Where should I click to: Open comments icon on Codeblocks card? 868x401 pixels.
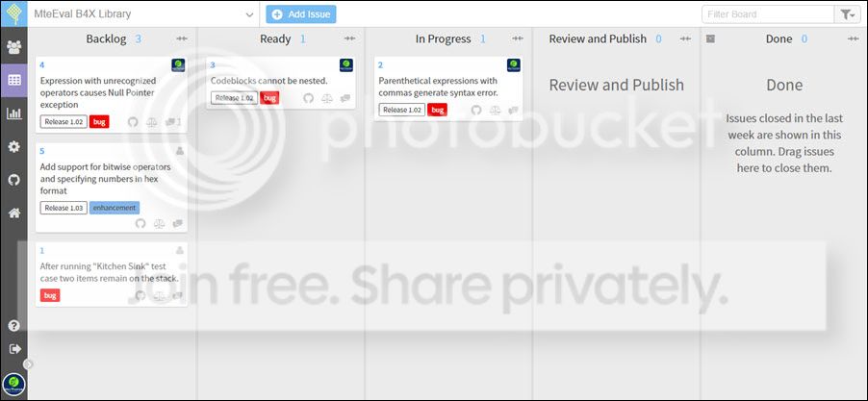(x=345, y=98)
